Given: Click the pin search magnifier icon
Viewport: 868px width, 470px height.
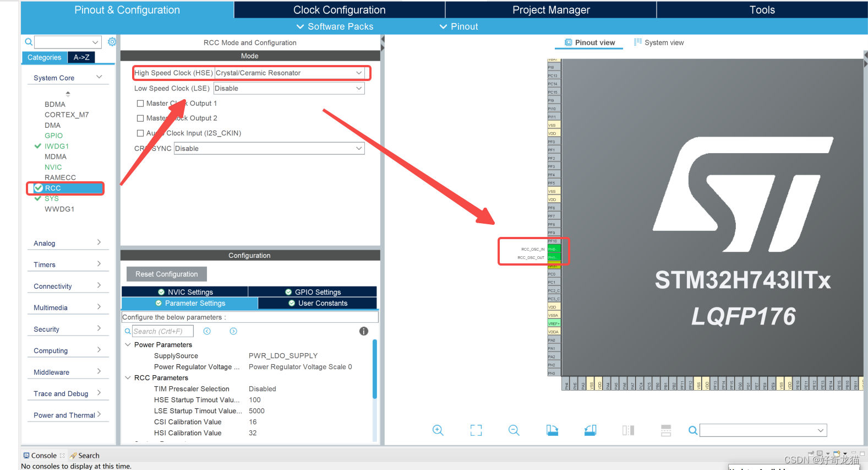Looking at the screenshot, I should point(693,430).
